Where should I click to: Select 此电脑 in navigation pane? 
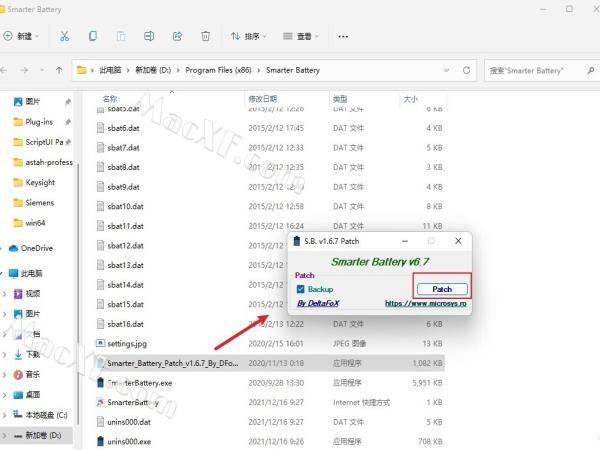(31, 274)
